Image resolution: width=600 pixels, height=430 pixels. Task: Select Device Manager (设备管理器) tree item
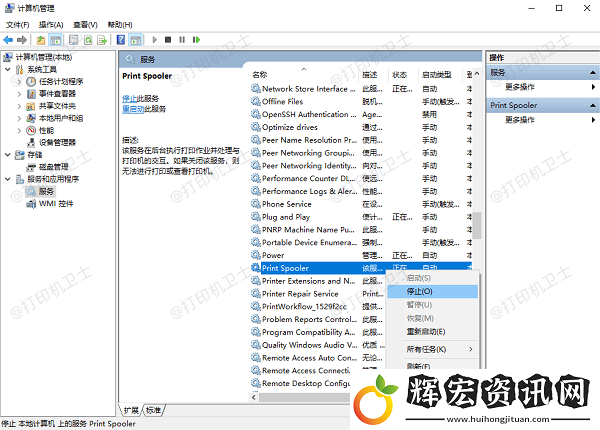point(57,143)
